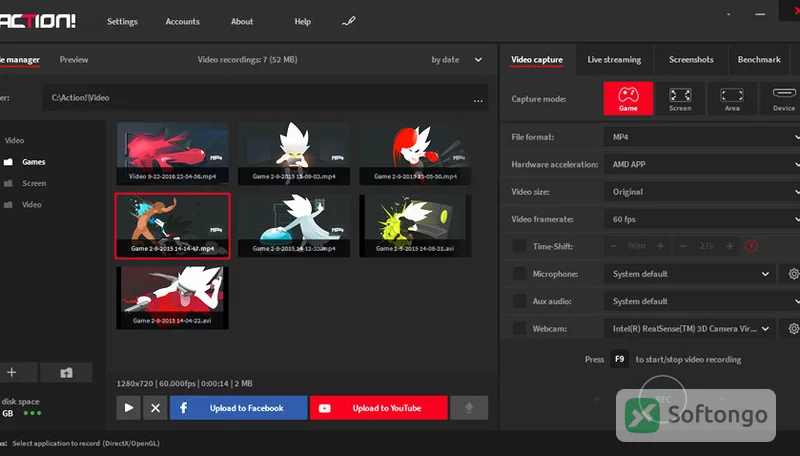Select Game 2-9-2015 14-04-22.avi thumbnail
This screenshot has height=456, width=800.
pos(172,298)
